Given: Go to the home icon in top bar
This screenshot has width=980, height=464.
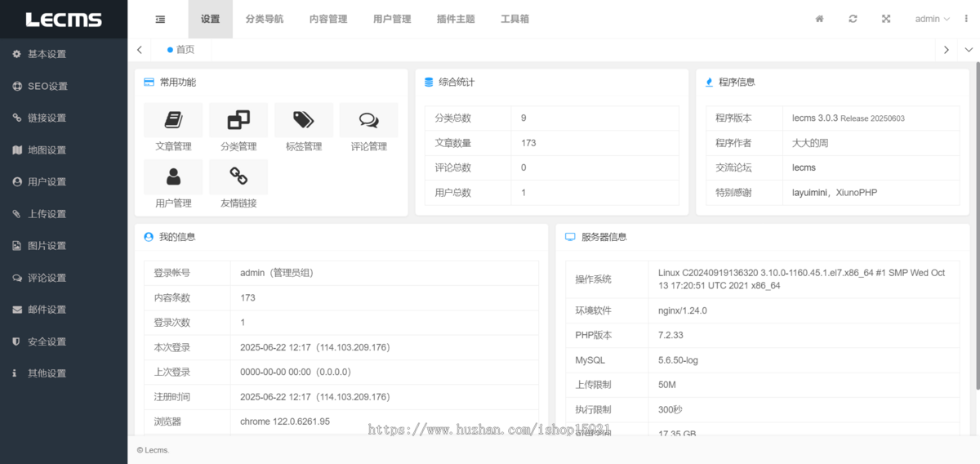Looking at the screenshot, I should coord(819,19).
